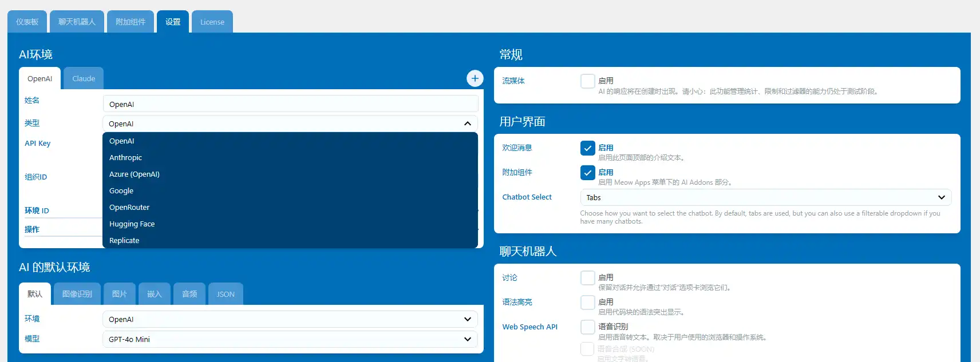Select the 设置 tab
This screenshot has width=980, height=362.
(x=173, y=22)
